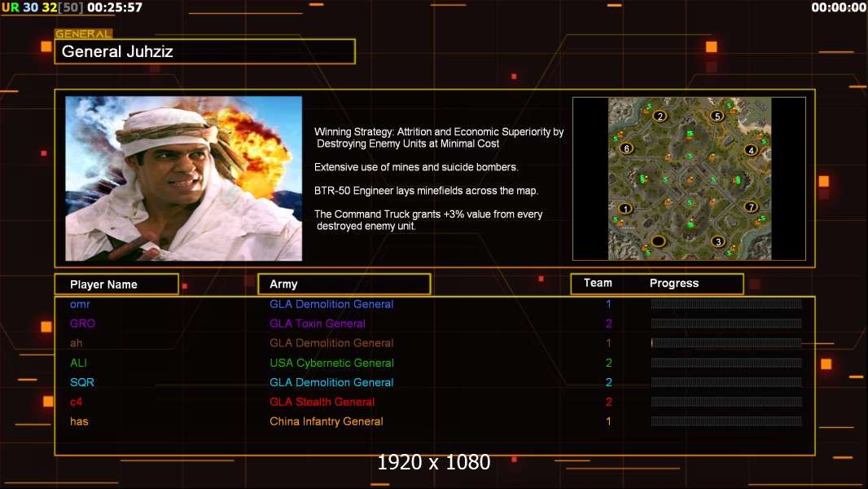The width and height of the screenshot is (868, 489).
Task: Click omr's loading progress bar
Action: pyautogui.click(x=726, y=303)
